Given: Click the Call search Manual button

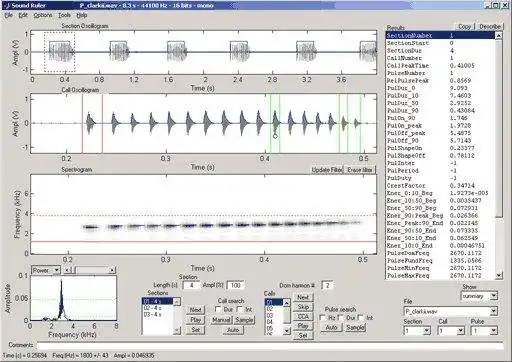Looking at the screenshot, I should (x=221, y=320).
